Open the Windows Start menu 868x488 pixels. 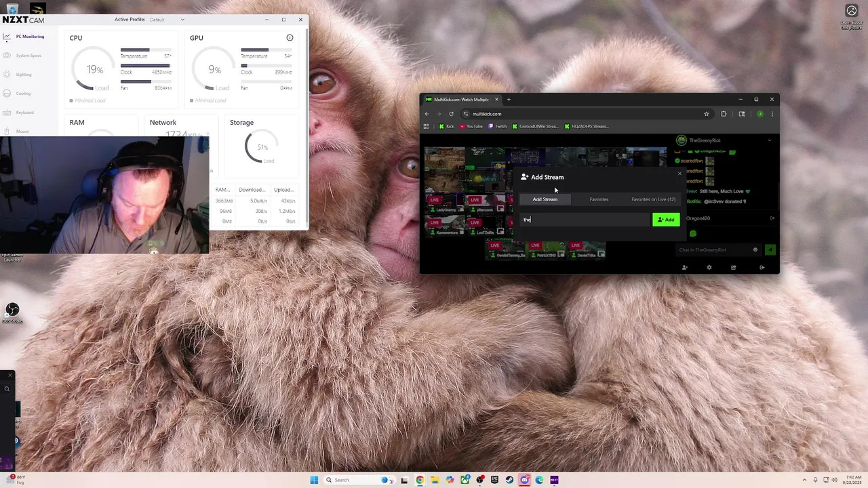314,480
